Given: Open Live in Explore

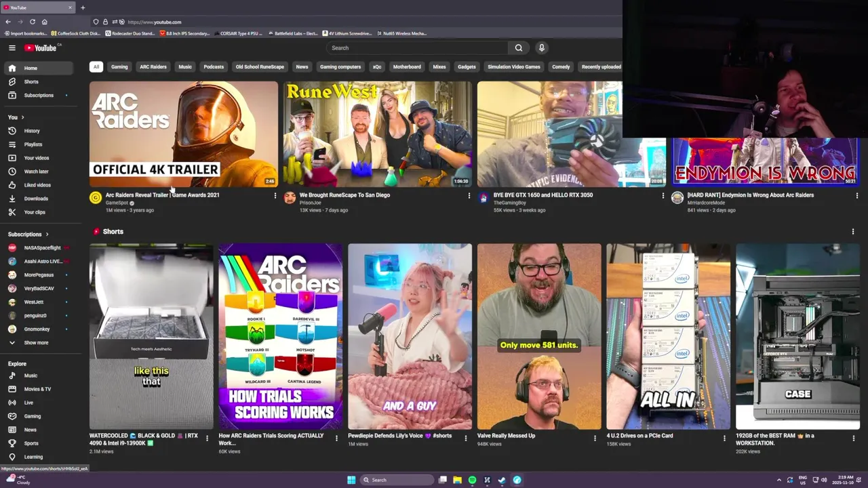Looking at the screenshot, I should coord(38,403).
